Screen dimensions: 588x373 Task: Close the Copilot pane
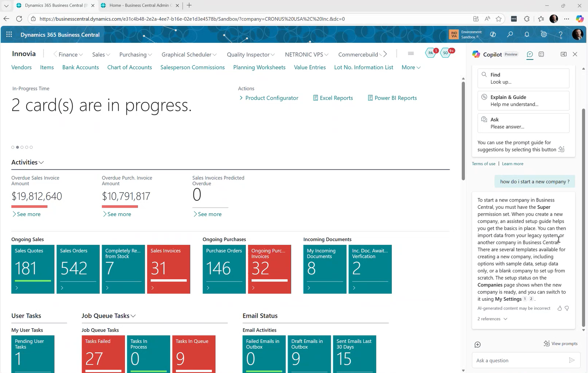575,54
